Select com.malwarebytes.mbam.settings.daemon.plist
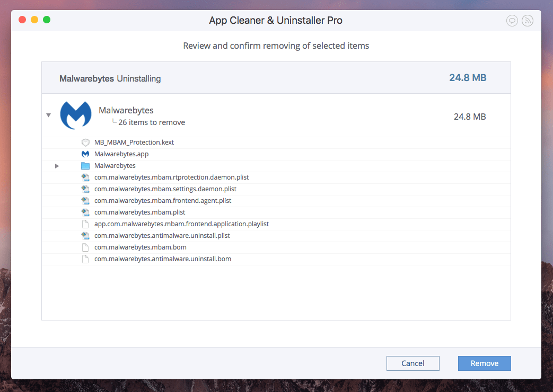Image resolution: width=553 pixels, height=392 pixels. tap(165, 189)
